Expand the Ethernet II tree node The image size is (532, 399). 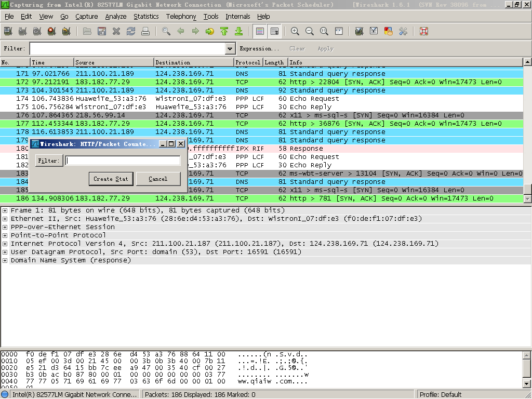pos(5,219)
